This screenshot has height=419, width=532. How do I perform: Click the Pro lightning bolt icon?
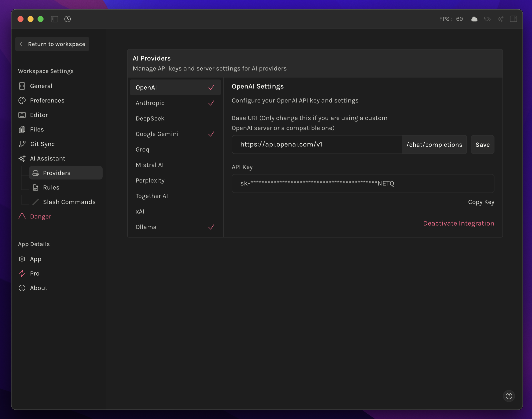click(22, 273)
